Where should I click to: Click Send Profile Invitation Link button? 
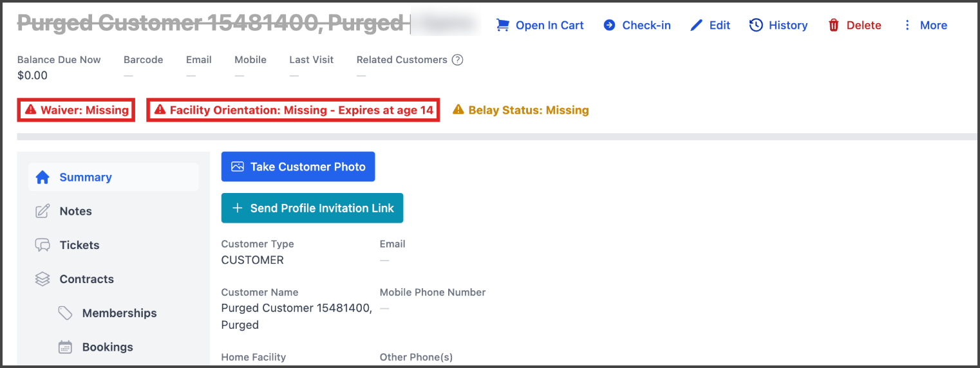click(312, 208)
